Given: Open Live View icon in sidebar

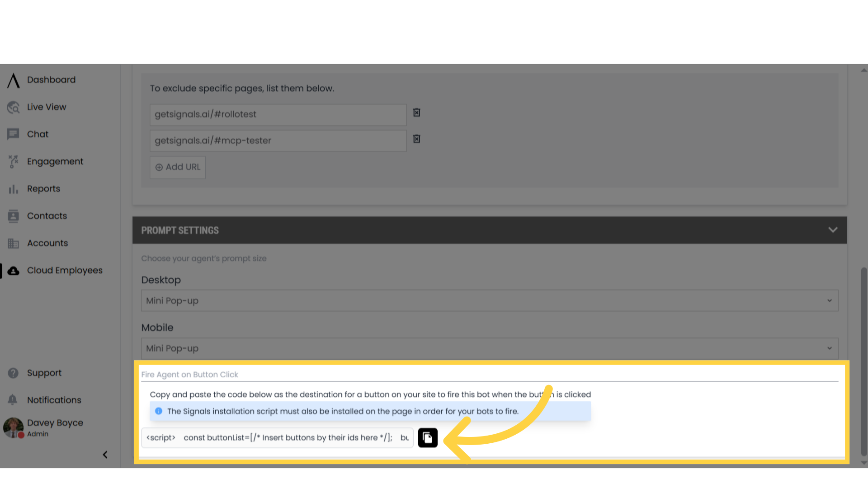Looking at the screenshot, I should pyautogui.click(x=14, y=107).
